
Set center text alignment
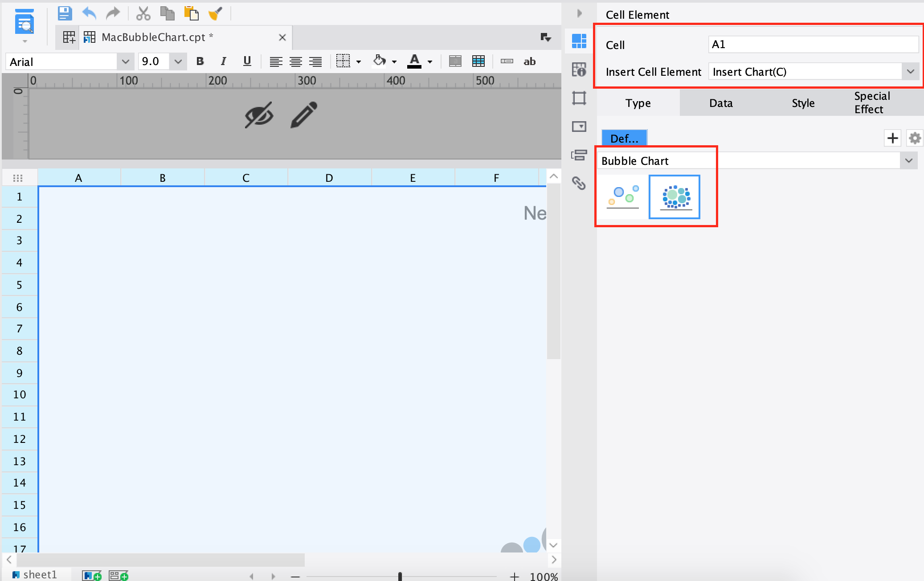tap(295, 61)
